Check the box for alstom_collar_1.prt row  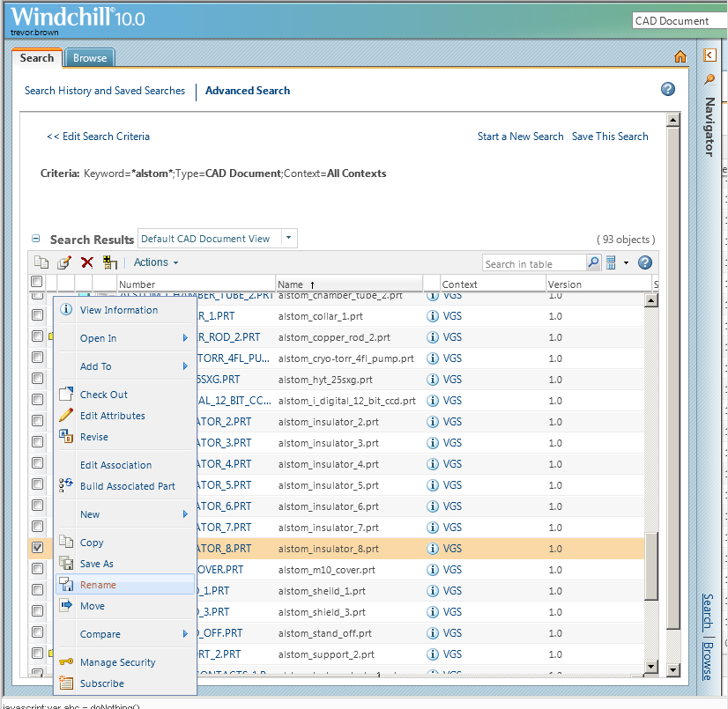(x=38, y=315)
